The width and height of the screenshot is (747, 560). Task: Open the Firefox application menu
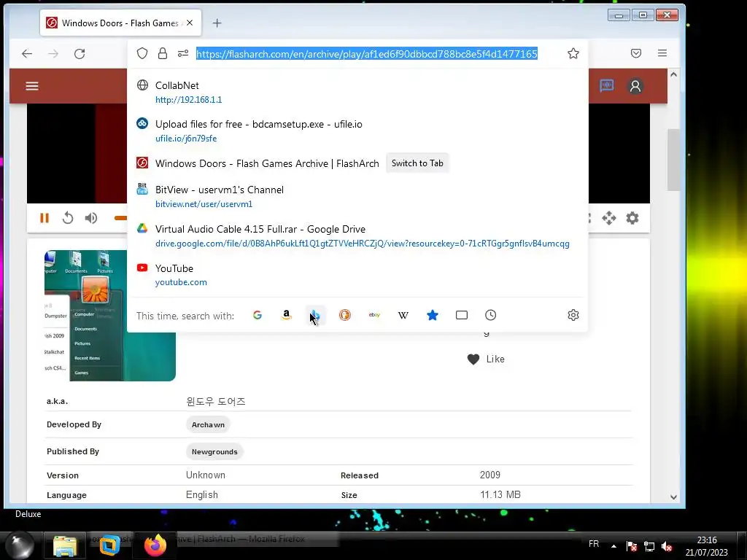coord(662,53)
